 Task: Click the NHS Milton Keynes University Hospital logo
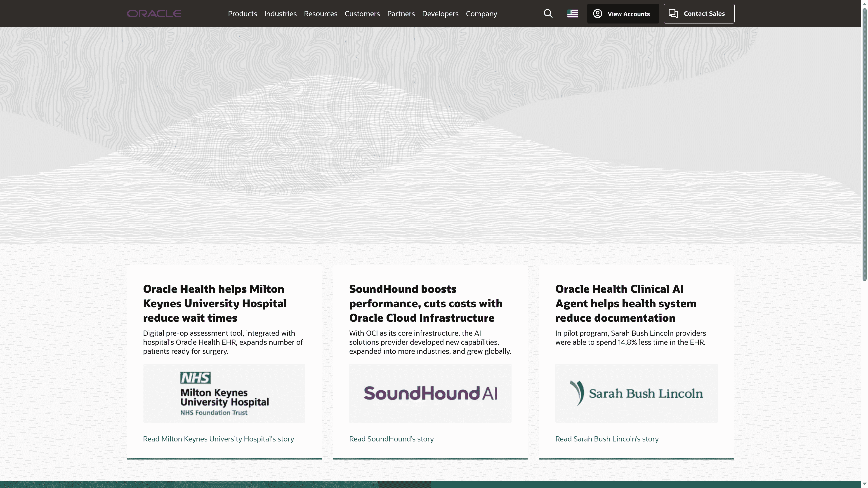224,393
